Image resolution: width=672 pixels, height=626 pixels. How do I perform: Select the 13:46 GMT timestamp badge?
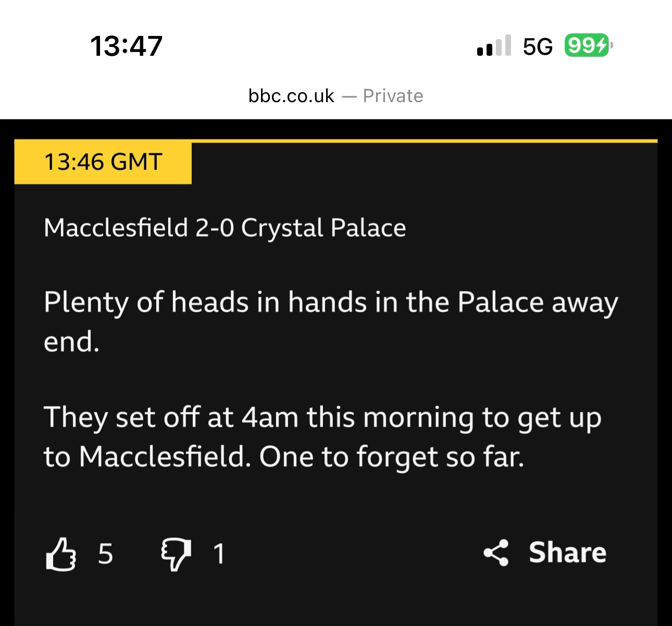(x=103, y=162)
